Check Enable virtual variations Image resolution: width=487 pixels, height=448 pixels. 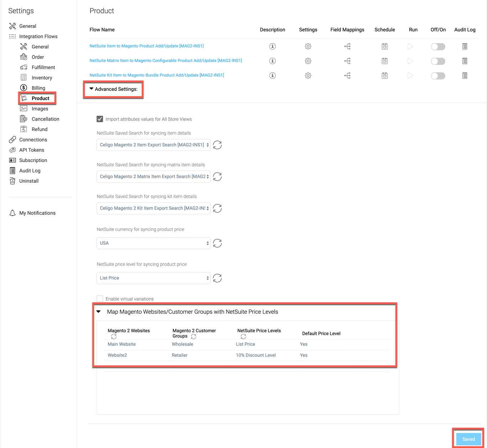(x=100, y=299)
